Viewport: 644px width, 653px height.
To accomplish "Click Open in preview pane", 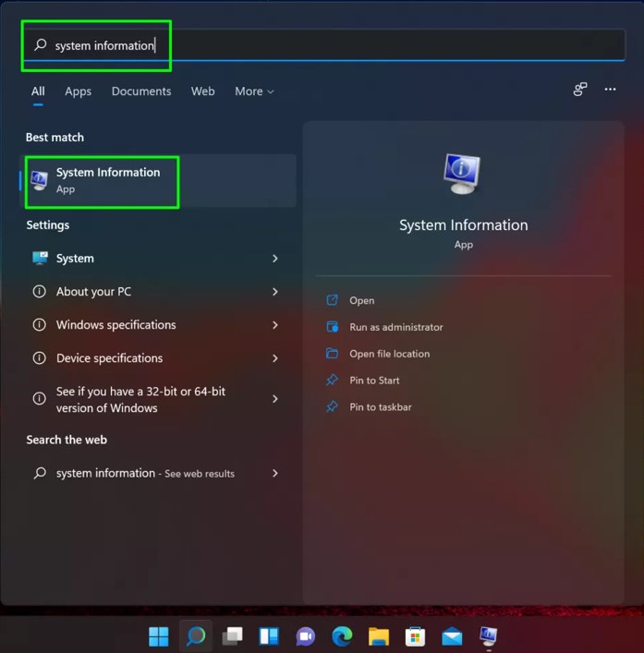I will coord(361,301).
